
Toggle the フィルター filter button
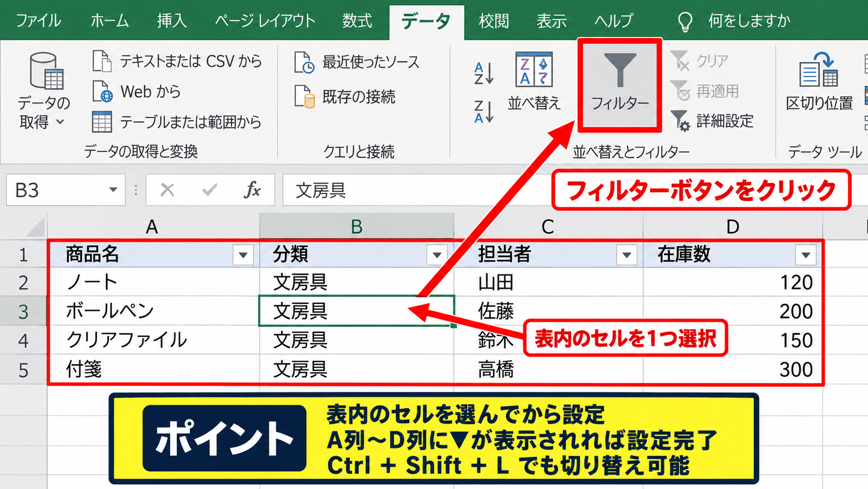pyautogui.click(x=620, y=85)
